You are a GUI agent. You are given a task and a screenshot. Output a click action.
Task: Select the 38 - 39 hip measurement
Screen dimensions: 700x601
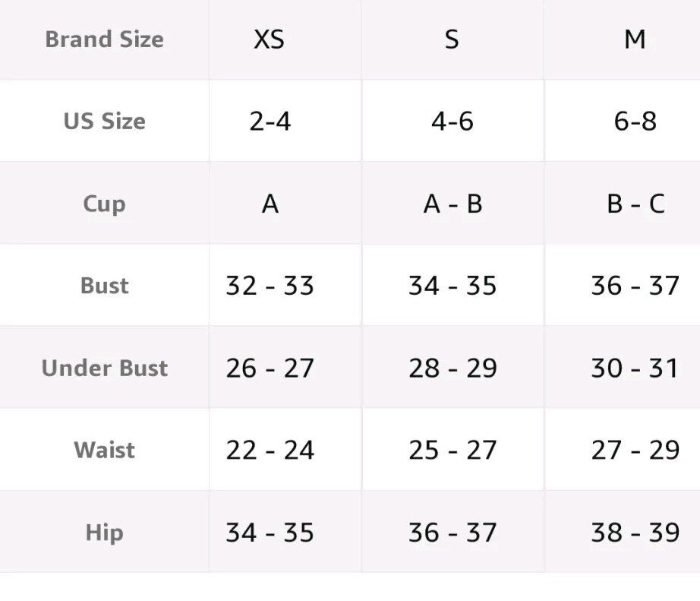pos(635,533)
